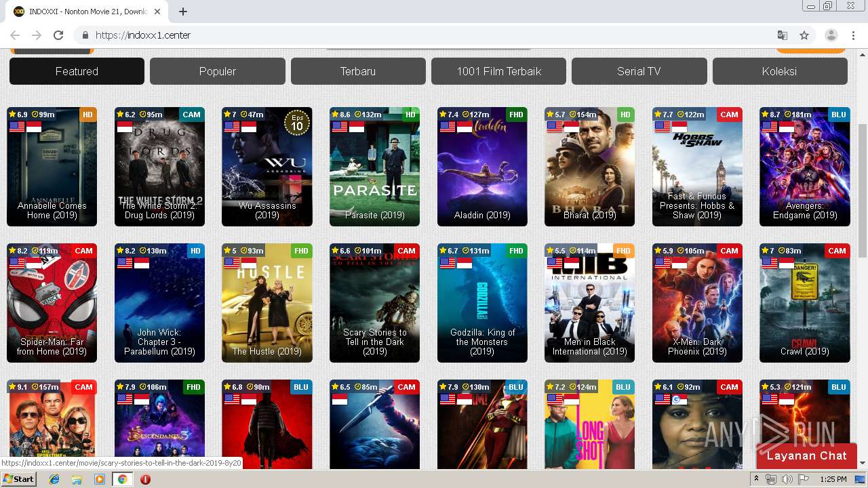Screen dimensions: 868x488
Task: Open the Koleksi tab
Action: coord(780,71)
